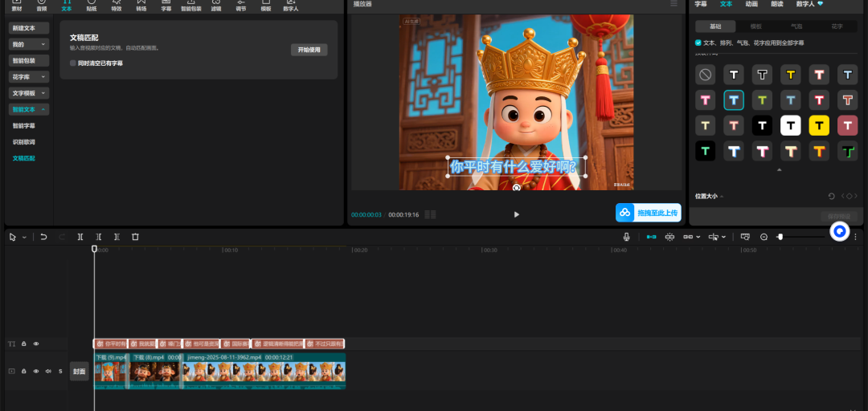Check the 同时清空已有字幕 checkbox

73,63
